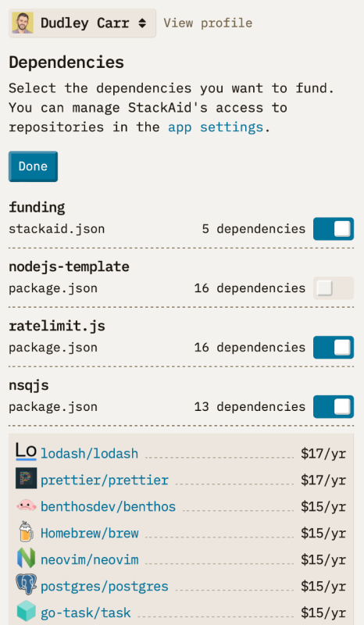Click the neovim logo icon
The width and height of the screenshot is (364, 625).
click(x=26, y=559)
